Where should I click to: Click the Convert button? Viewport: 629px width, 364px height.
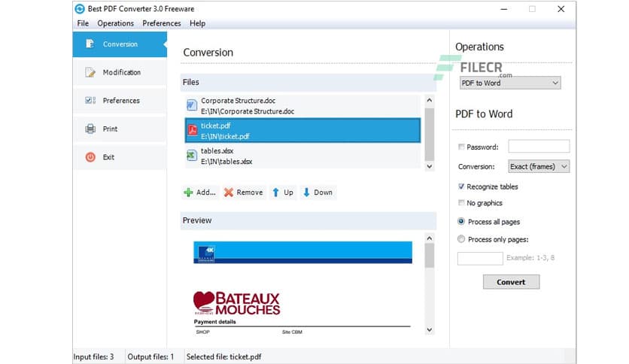point(511,282)
